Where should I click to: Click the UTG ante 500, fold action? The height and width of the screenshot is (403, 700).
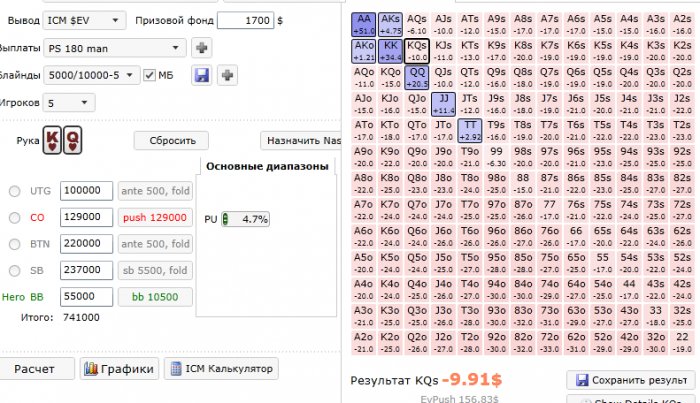point(155,191)
